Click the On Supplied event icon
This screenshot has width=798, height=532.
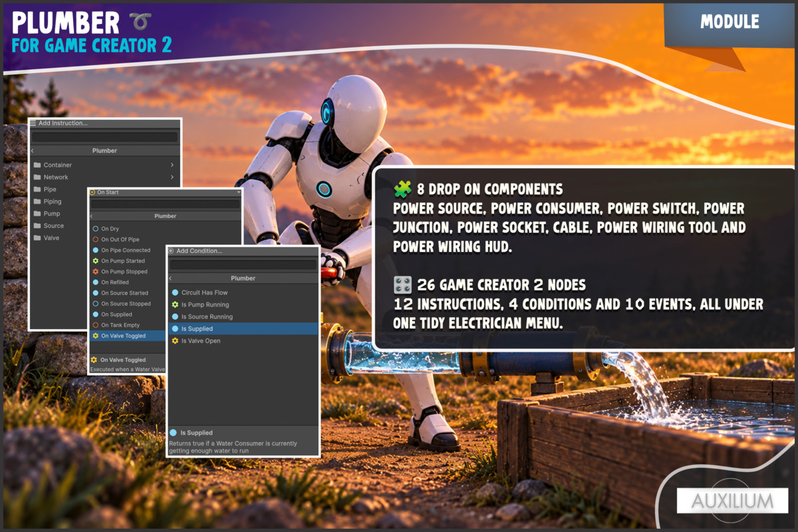click(96, 315)
